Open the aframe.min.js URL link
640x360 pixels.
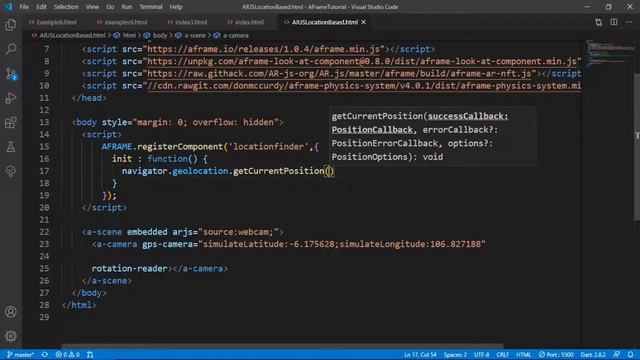(x=263, y=49)
